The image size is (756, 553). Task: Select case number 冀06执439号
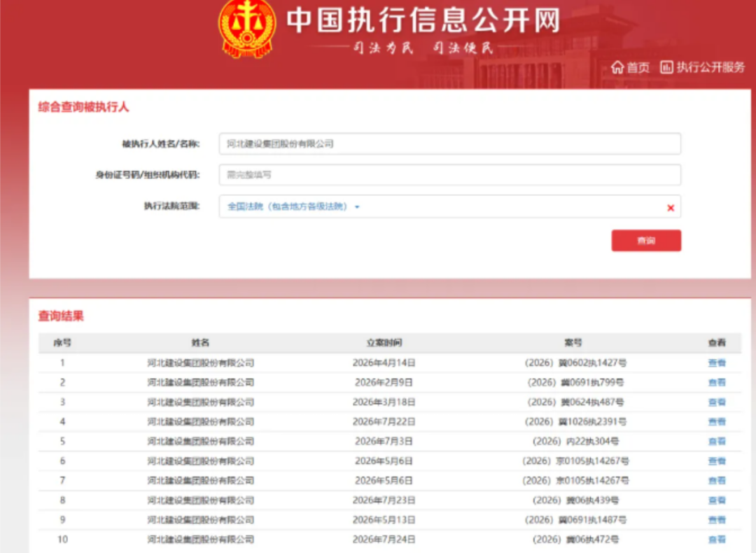point(575,500)
